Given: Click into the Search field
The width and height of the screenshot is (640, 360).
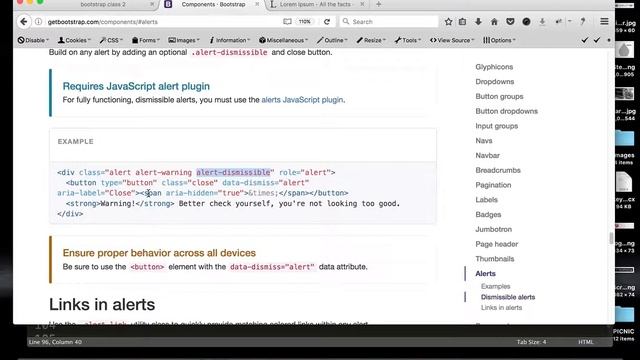Looking at the screenshot, I should click(389, 21).
